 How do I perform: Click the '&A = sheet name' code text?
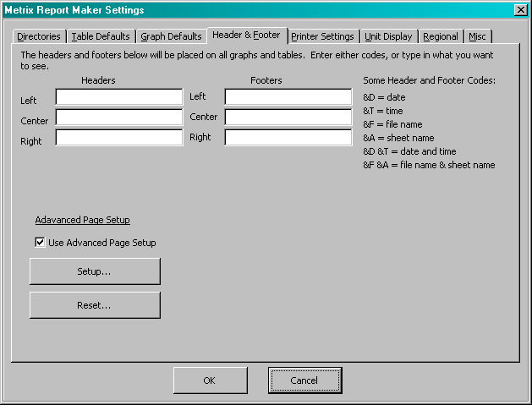(398, 138)
